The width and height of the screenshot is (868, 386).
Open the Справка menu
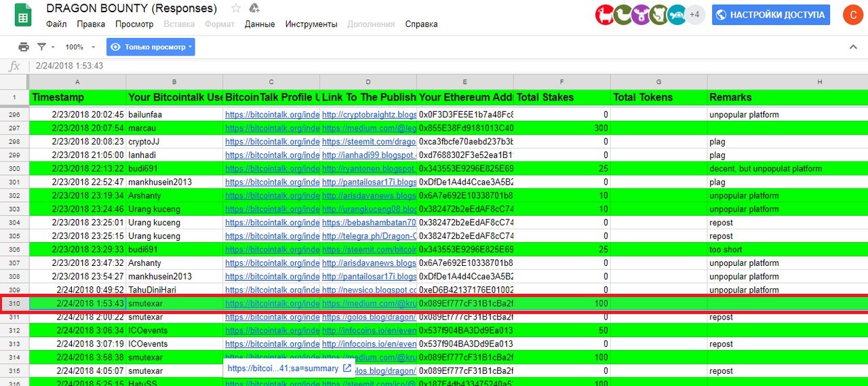pyautogui.click(x=421, y=24)
